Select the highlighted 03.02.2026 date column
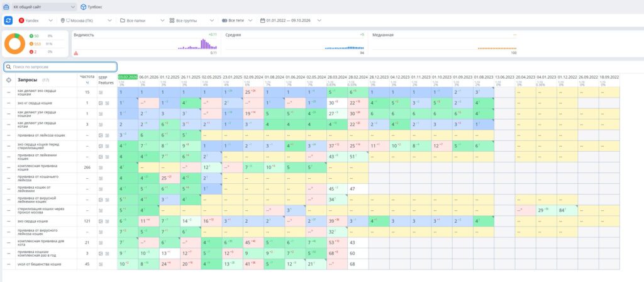 pyautogui.click(x=127, y=77)
